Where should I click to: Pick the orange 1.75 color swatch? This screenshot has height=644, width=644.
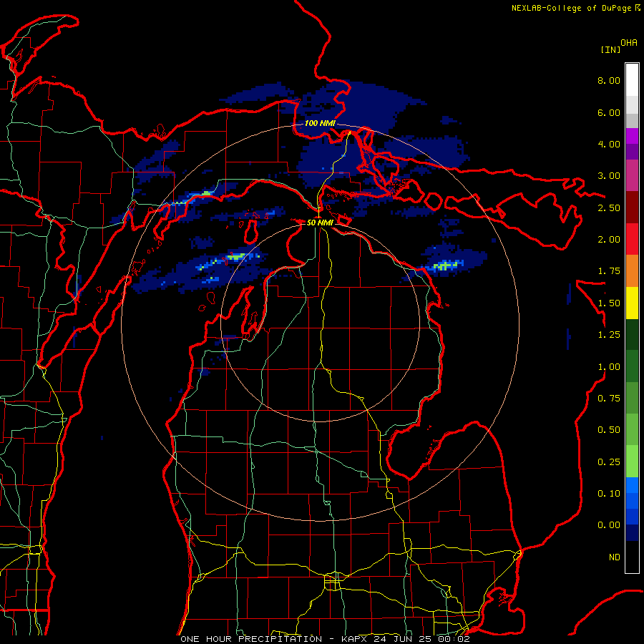click(632, 271)
